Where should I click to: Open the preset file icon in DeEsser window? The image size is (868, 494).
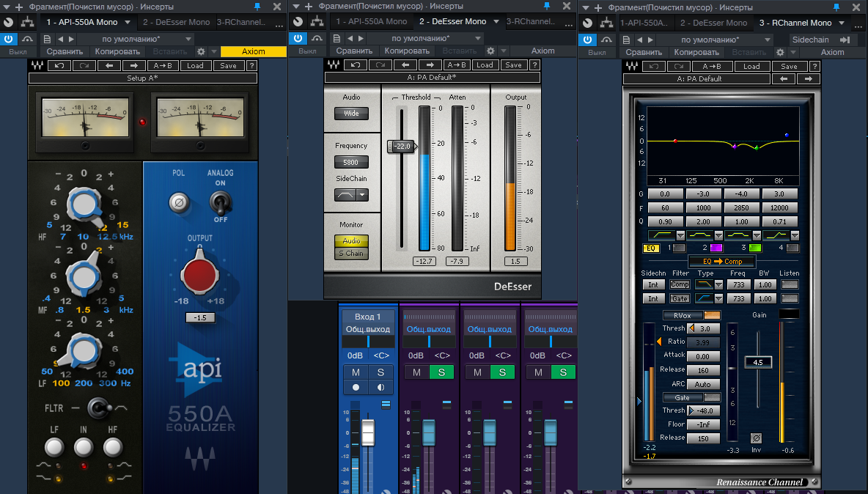point(336,38)
